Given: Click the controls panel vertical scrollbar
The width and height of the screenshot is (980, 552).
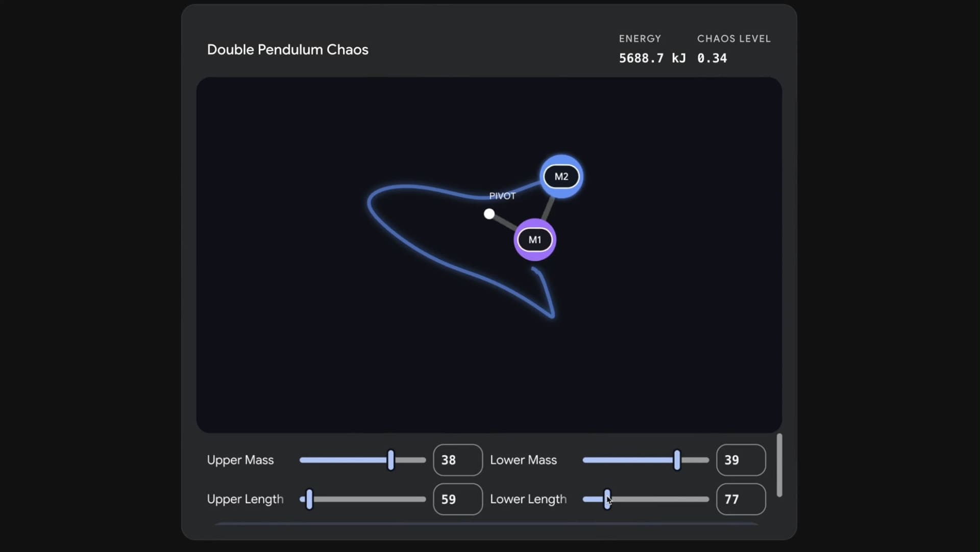Looking at the screenshot, I should click(x=779, y=465).
